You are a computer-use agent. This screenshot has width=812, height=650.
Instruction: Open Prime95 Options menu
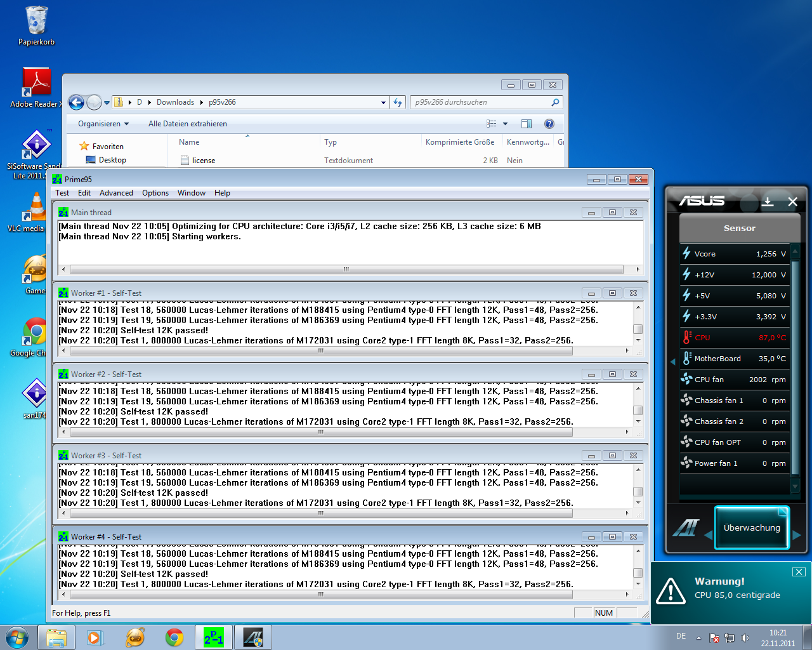pos(155,193)
